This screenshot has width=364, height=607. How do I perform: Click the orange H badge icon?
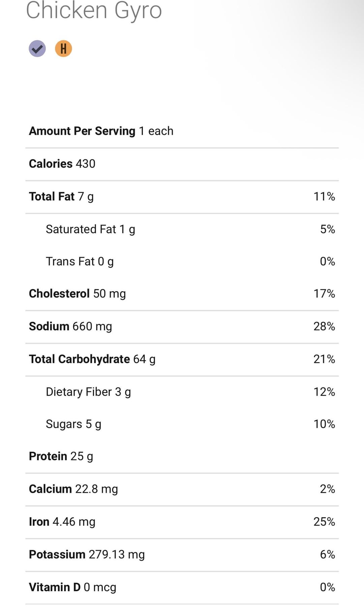click(63, 49)
